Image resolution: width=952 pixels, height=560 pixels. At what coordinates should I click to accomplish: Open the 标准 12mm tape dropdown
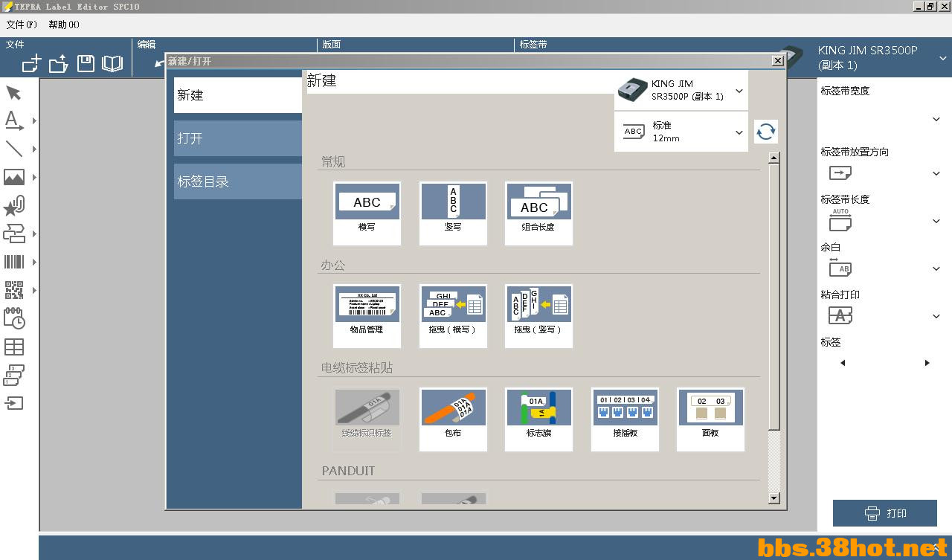point(681,132)
